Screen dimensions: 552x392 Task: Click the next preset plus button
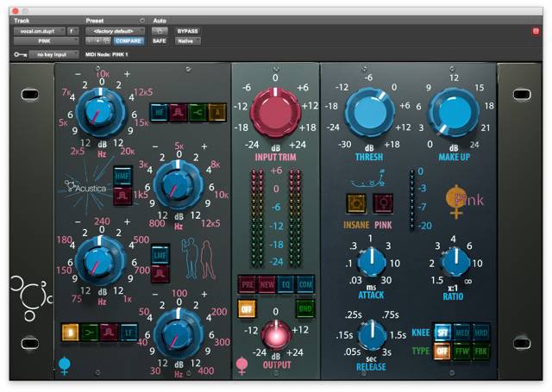pyautogui.click(x=98, y=41)
